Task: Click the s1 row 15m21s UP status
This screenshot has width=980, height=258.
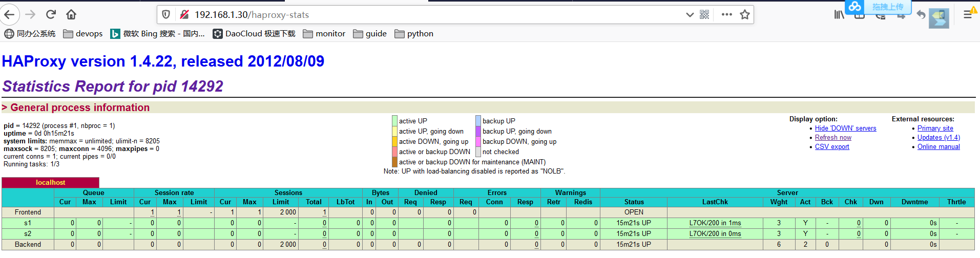Action: [634, 223]
